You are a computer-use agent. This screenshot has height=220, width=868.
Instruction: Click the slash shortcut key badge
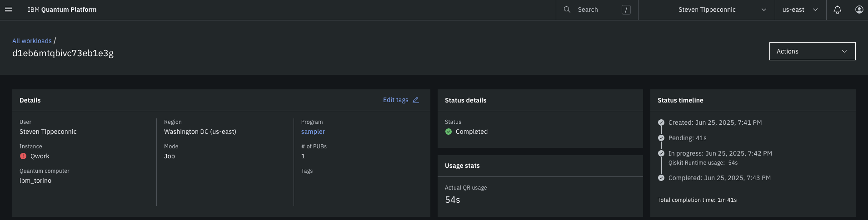[626, 10]
